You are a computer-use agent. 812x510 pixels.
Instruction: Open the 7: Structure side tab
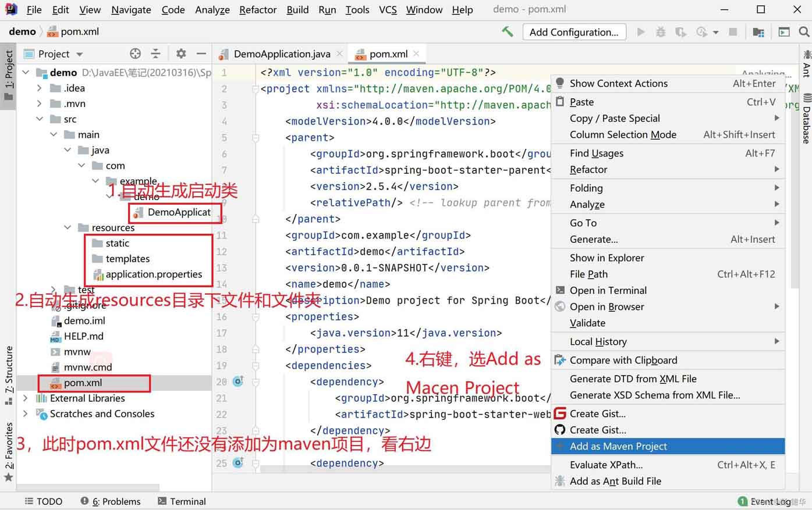click(8, 375)
